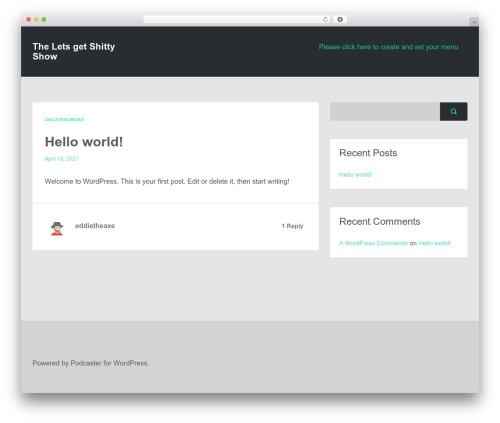The height and width of the screenshot is (423, 500).
Task: Open the Uncategorized category link
Action: pyautogui.click(x=64, y=119)
